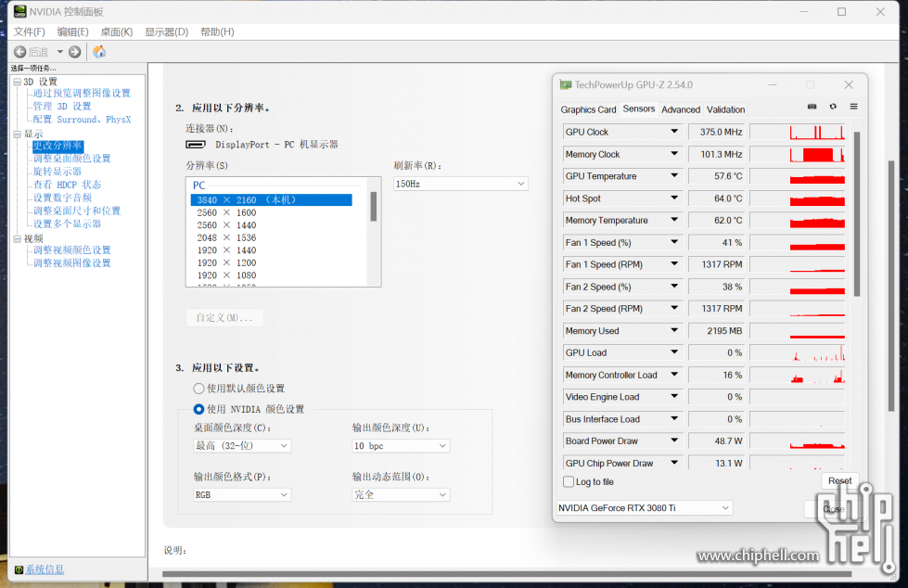Switch to the Graphics Card tab in GPU-Z

(588, 109)
